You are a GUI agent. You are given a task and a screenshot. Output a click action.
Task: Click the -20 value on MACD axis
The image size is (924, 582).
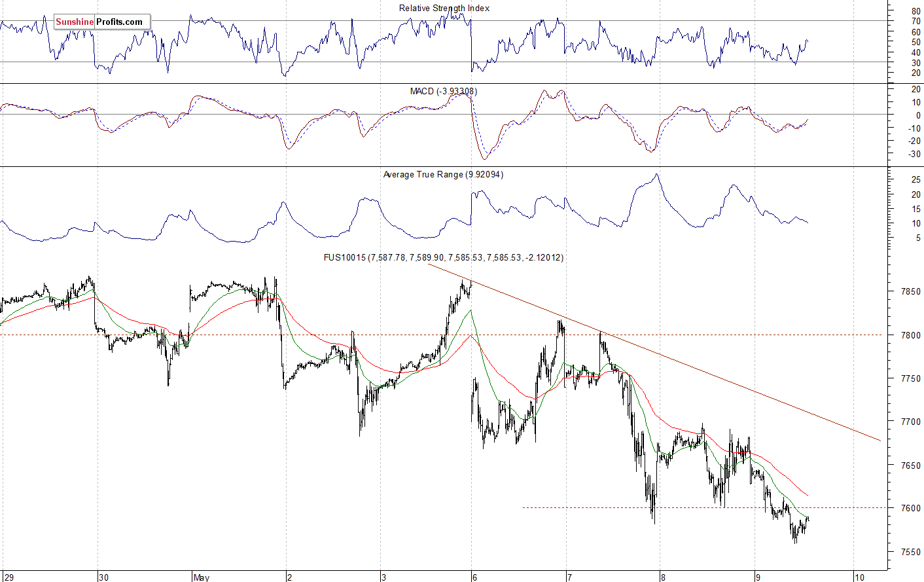tap(914, 141)
